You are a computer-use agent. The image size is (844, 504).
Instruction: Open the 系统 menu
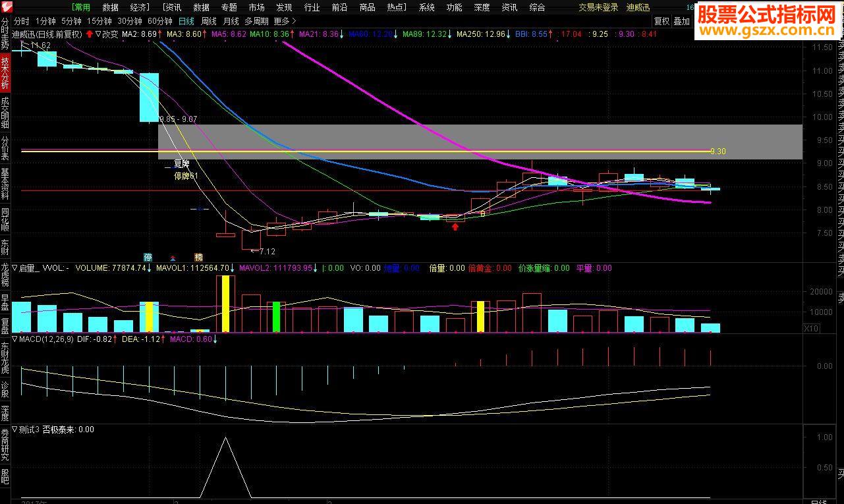click(426, 7)
